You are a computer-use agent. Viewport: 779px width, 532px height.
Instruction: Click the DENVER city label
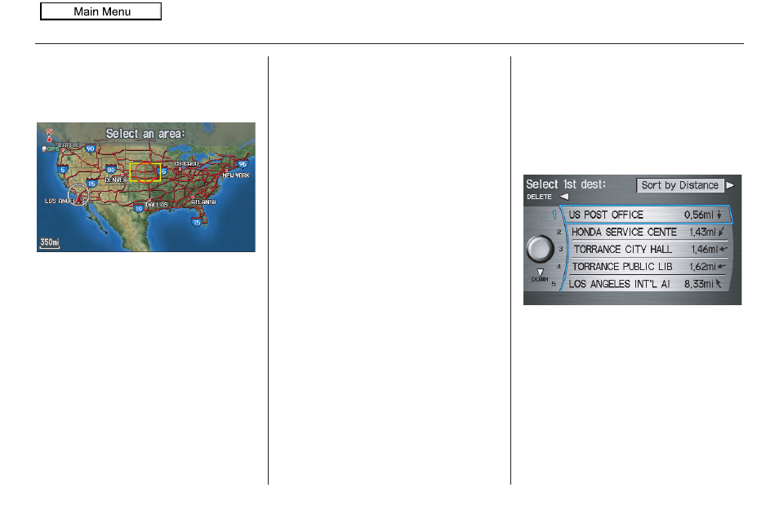click(116, 180)
